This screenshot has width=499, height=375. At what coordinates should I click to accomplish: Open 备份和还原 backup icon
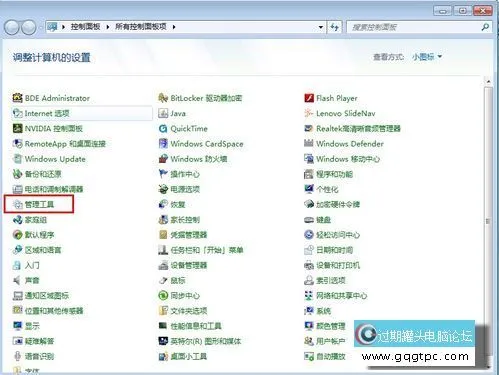pos(17,174)
